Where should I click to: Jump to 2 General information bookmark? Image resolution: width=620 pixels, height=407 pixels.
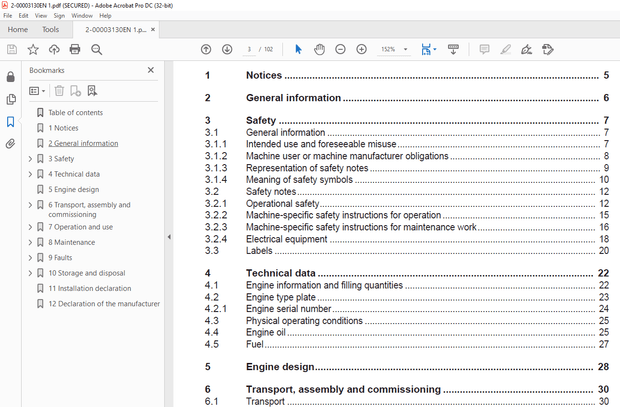(x=83, y=144)
